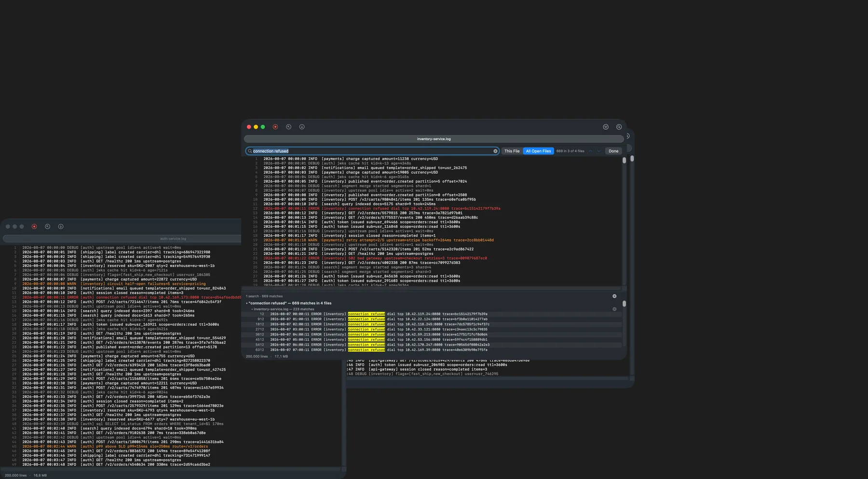Click the jump-to-top arrow icon in inventory-service.log window
Viewport: 868px width, 479px height.
click(288, 127)
